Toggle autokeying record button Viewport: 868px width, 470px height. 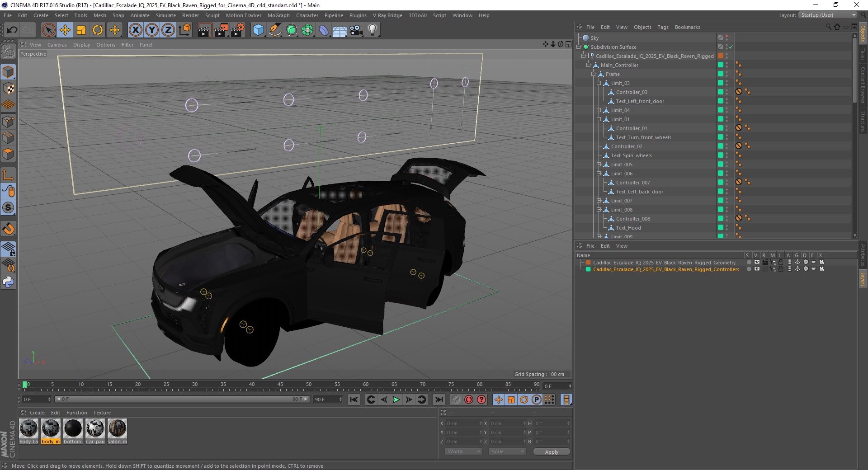(469, 399)
